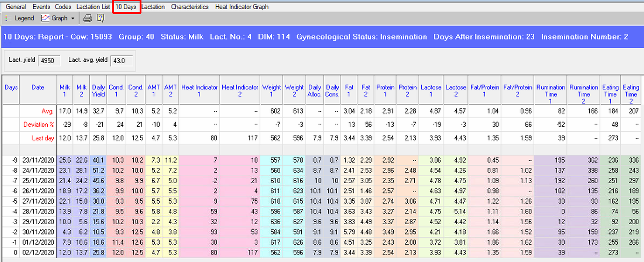Open the Graph chart icon

(45, 18)
